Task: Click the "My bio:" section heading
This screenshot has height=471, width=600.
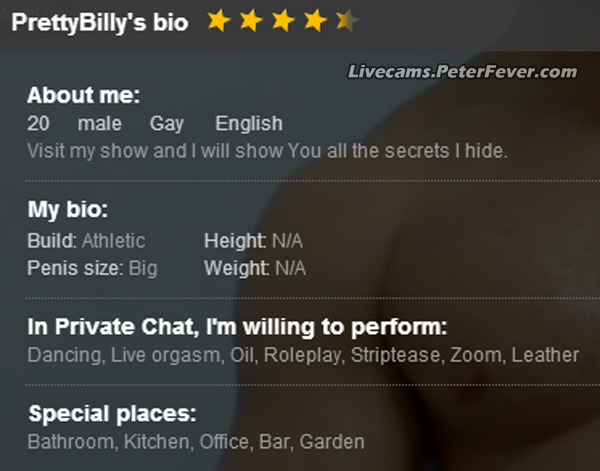Action: tap(67, 211)
